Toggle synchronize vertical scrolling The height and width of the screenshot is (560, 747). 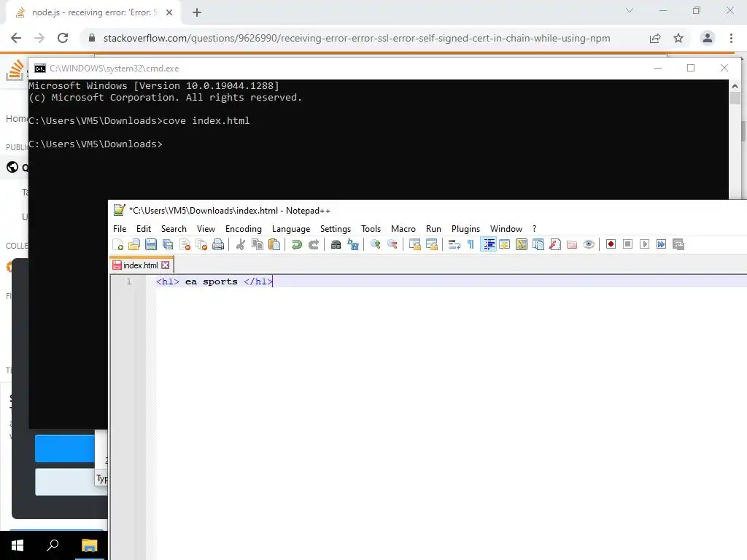(x=415, y=244)
